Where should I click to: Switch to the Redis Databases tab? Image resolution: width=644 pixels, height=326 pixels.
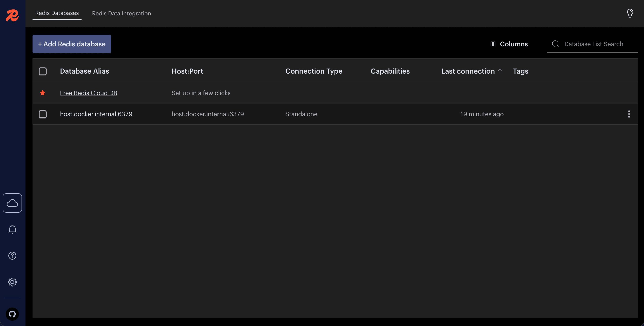57,13
